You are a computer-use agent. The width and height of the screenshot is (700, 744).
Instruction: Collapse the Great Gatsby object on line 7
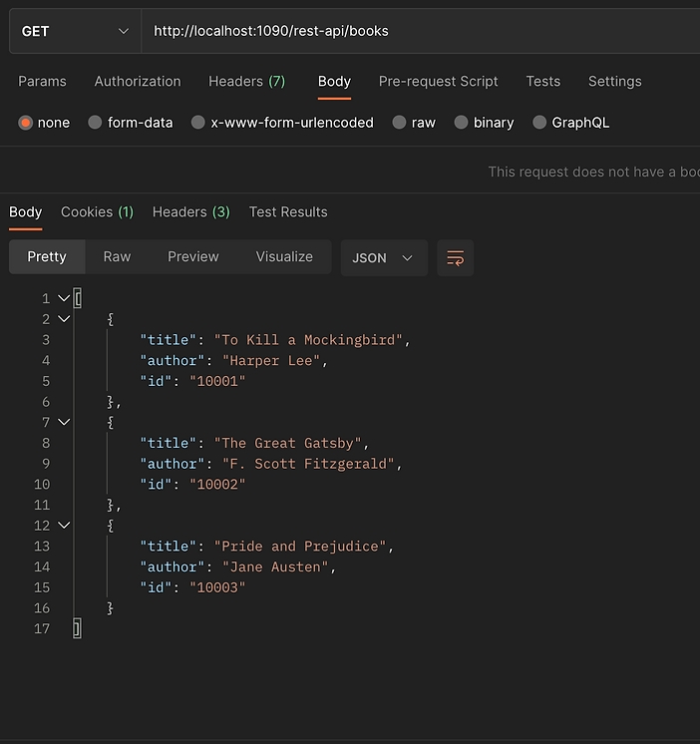[64, 422]
